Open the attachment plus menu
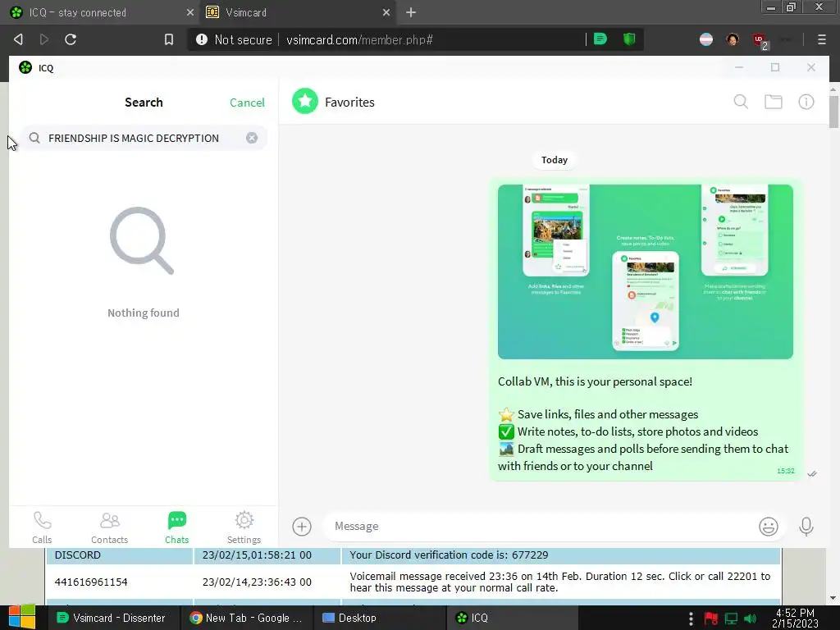Image resolution: width=840 pixels, height=630 pixels. 302,526
